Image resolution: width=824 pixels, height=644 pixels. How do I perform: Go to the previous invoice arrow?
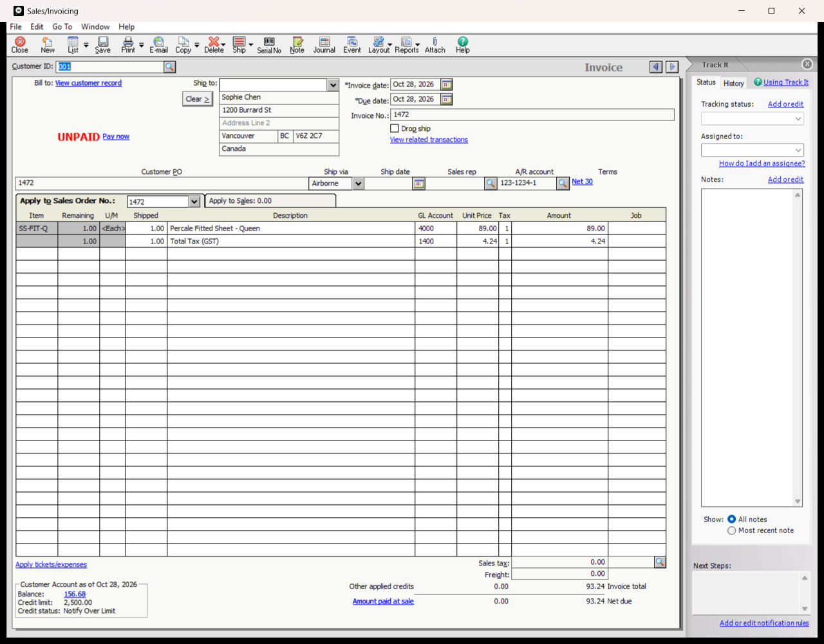(656, 67)
